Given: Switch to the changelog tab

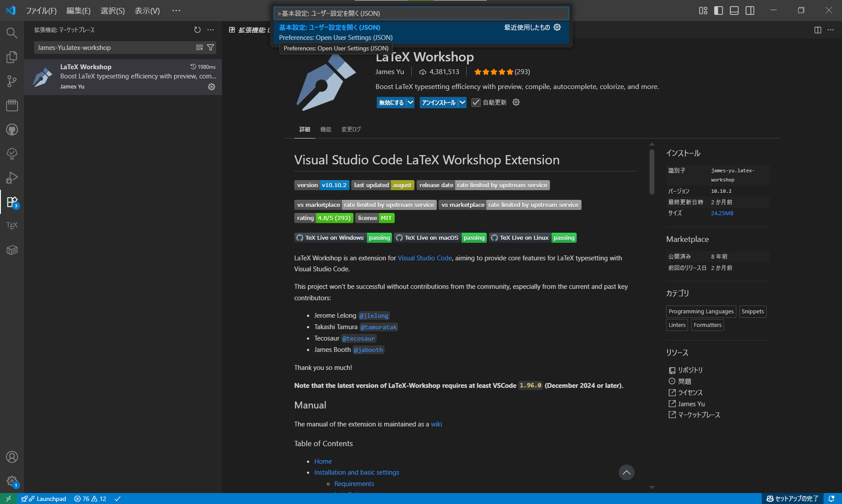Looking at the screenshot, I should (351, 129).
